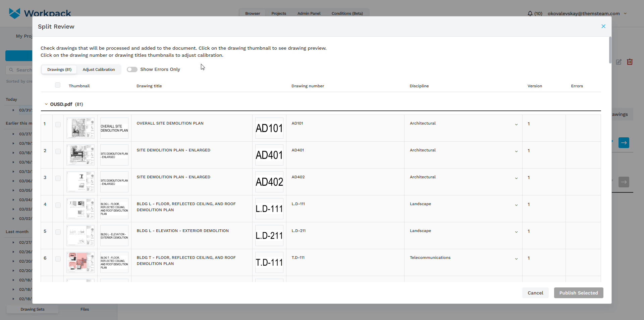This screenshot has width=644, height=320.
Task: Click Publish Selected
Action: tap(578, 293)
